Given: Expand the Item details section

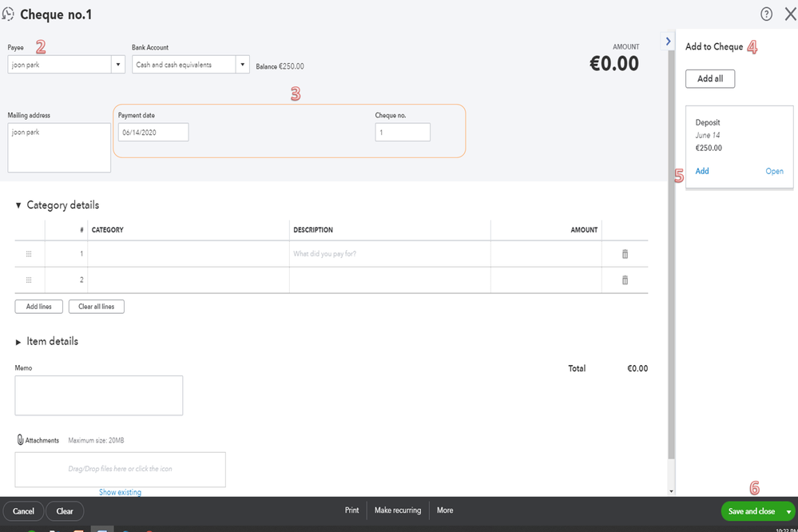Looking at the screenshot, I should coord(18,342).
